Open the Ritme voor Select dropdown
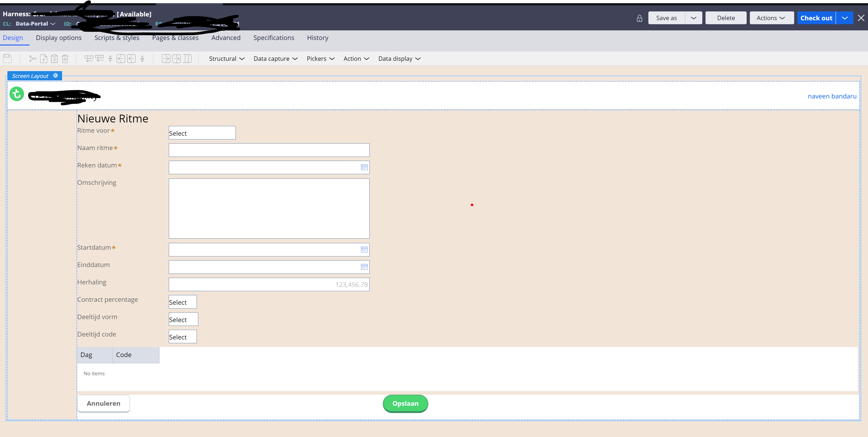The width and height of the screenshot is (868, 437). pos(202,133)
